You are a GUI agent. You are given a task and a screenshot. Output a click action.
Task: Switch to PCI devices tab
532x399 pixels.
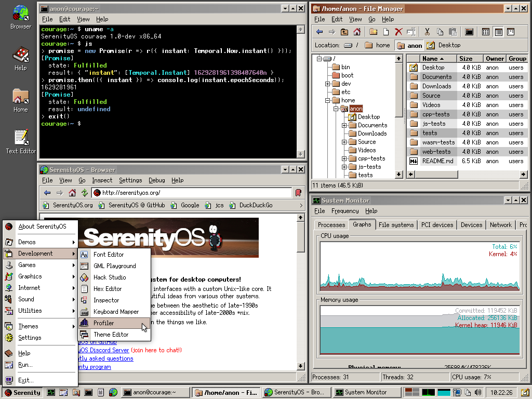tap(437, 225)
